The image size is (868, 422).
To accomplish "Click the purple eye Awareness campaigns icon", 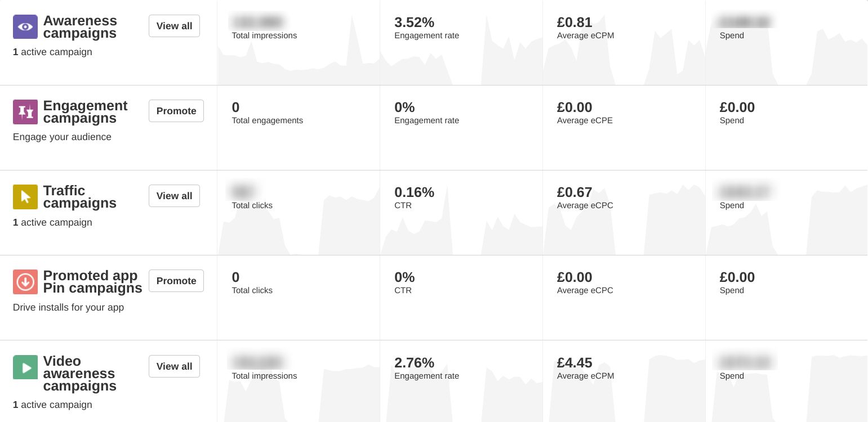I will coord(25,26).
